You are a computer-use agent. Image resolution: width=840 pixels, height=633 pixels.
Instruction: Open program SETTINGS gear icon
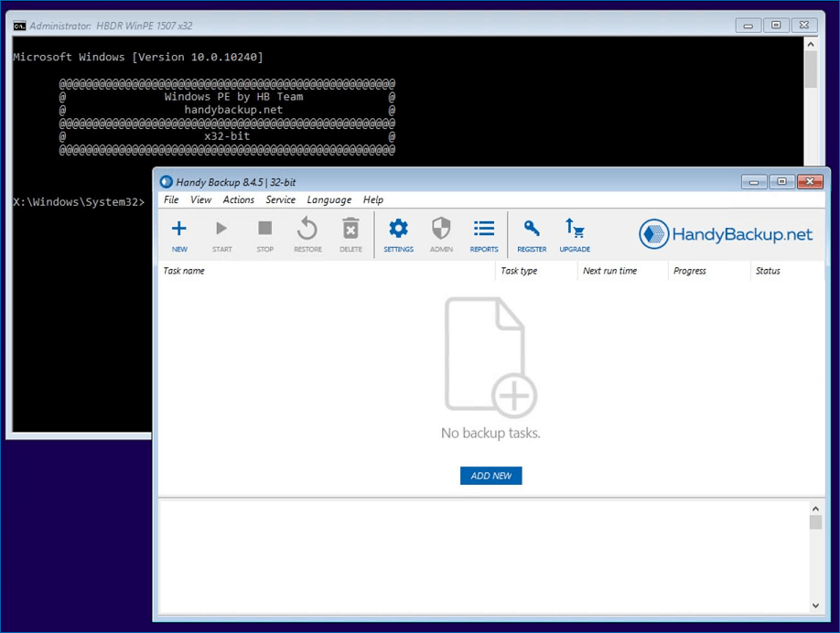point(398,234)
